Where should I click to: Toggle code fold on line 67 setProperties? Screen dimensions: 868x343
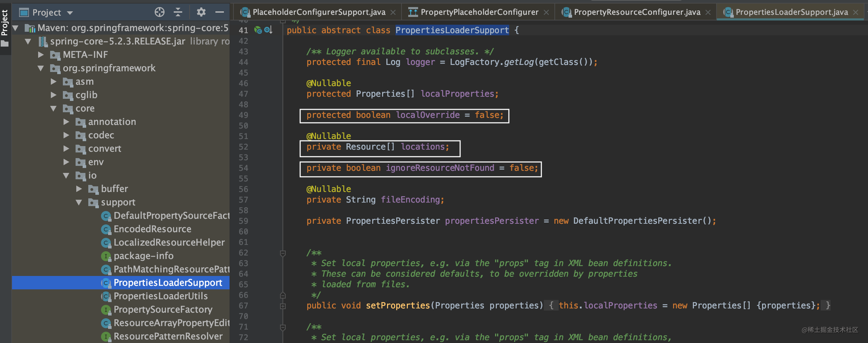(283, 306)
